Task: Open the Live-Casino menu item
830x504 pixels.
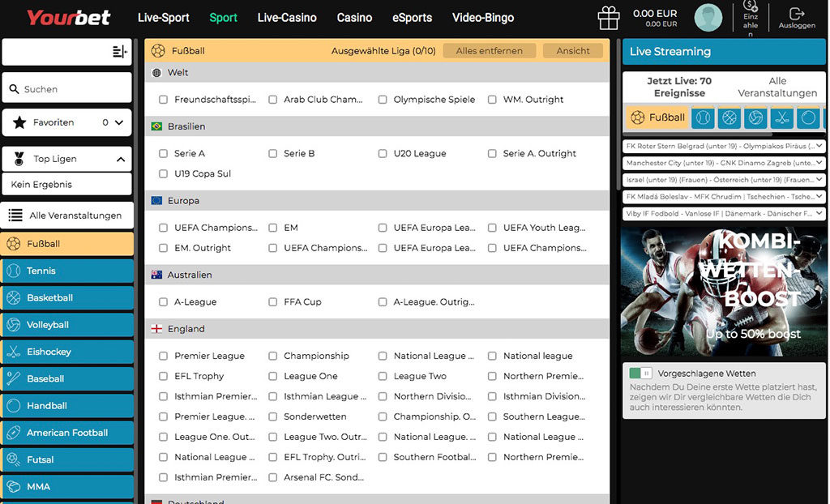Action: coord(287,17)
